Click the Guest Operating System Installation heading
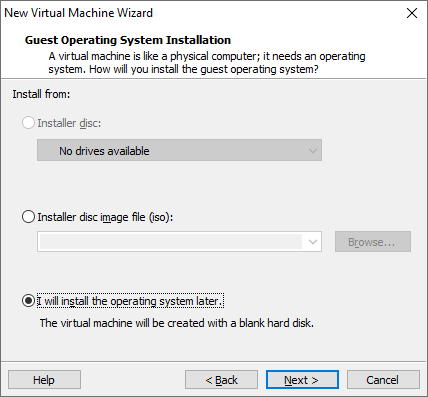428x397 pixels. 128,40
